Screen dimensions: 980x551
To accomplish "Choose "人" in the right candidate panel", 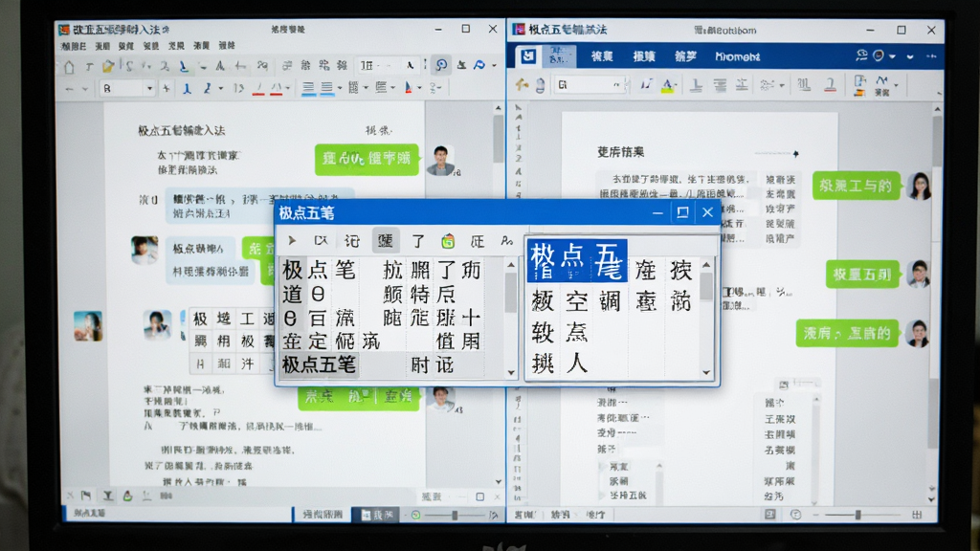I will [576, 363].
